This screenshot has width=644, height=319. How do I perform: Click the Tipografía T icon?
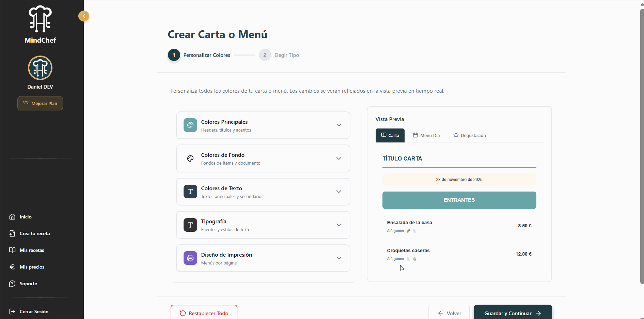click(190, 225)
